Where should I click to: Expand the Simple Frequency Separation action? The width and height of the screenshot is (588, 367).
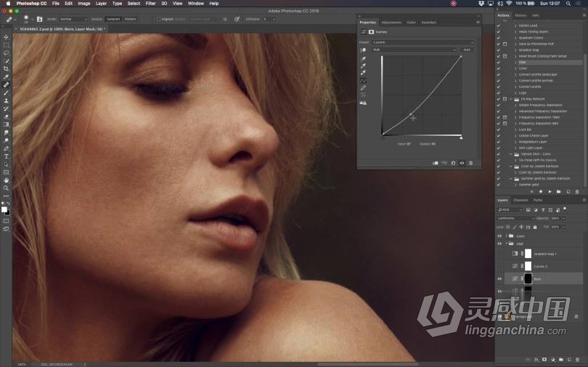(x=515, y=105)
